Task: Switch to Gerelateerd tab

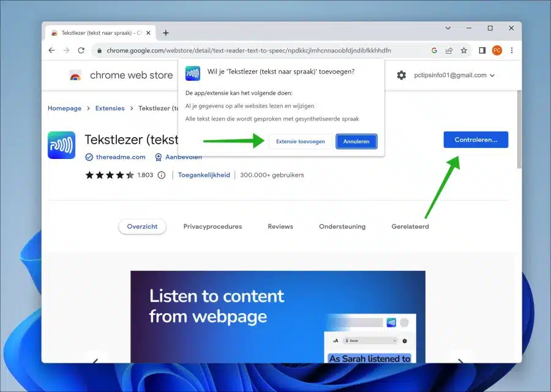Action: click(x=410, y=227)
